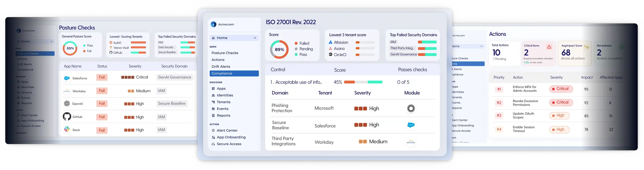Click the Salesforce module icon in the Secure Baseline row
The width and height of the screenshot is (644, 170).
(x=411, y=125)
